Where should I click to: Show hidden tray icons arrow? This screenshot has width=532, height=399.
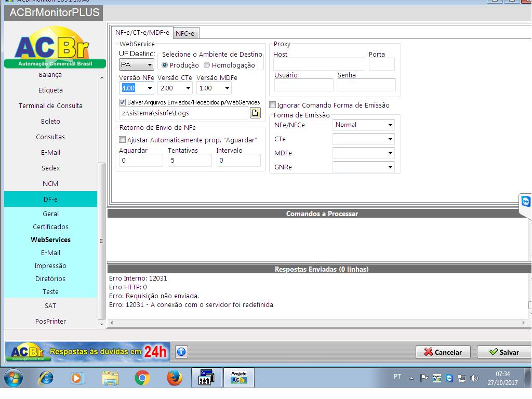[x=411, y=378]
